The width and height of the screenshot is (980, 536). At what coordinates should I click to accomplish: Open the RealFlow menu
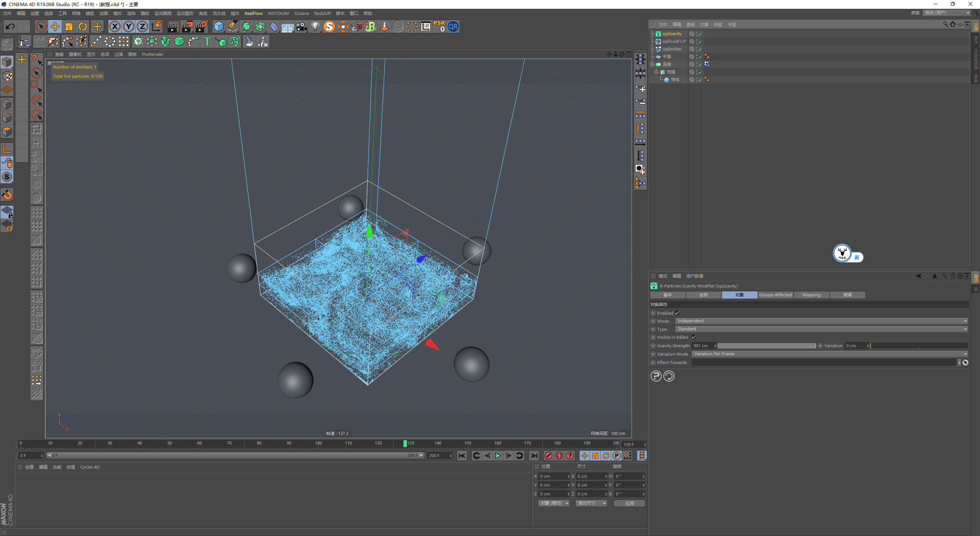click(253, 13)
